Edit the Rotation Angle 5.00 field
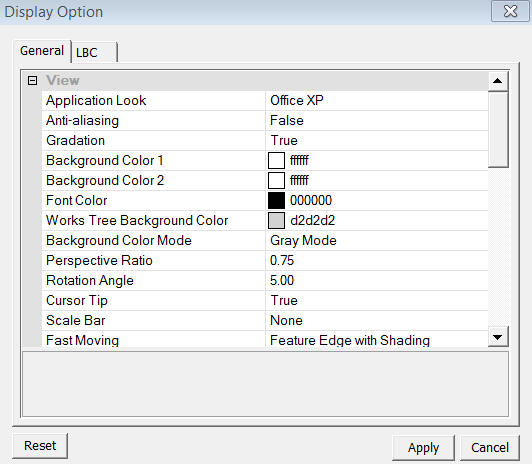The image size is (532, 464). click(377, 281)
